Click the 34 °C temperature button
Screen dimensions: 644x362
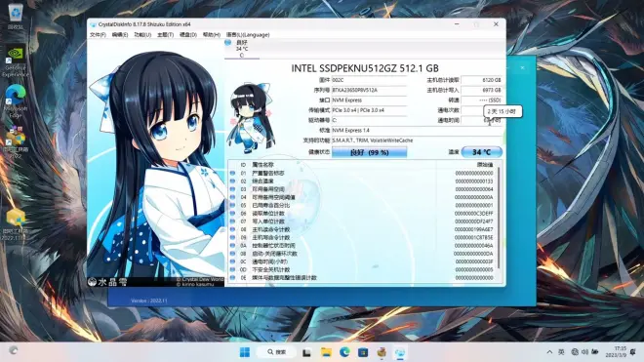click(x=481, y=152)
